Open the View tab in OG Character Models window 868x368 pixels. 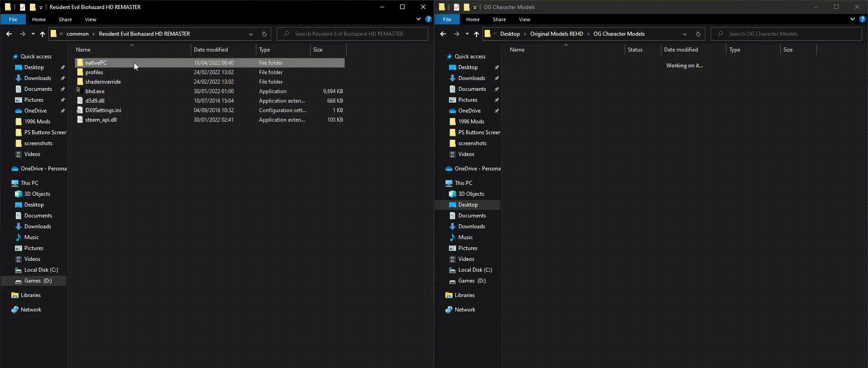[524, 19]
